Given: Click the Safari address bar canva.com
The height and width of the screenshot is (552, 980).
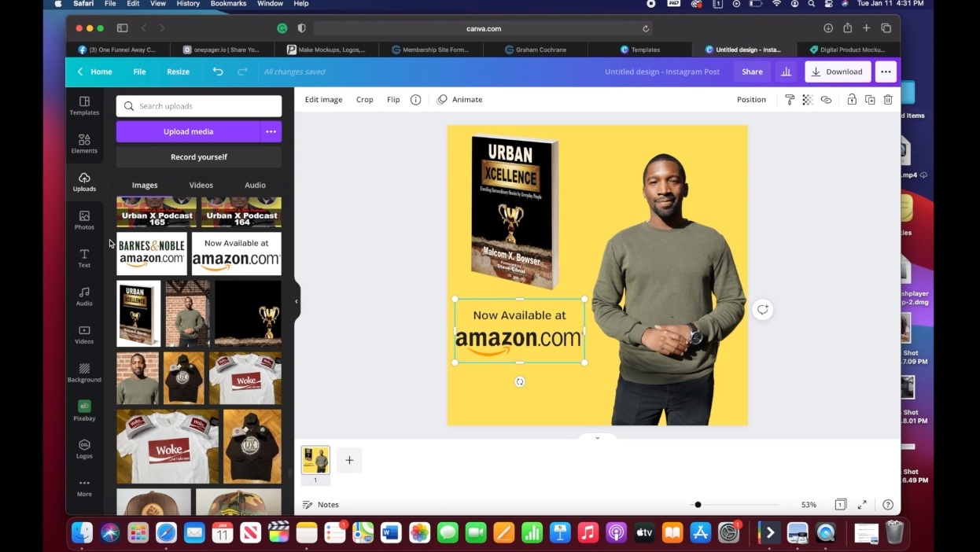Looking at the screenshot, I should tap(483, 28).
